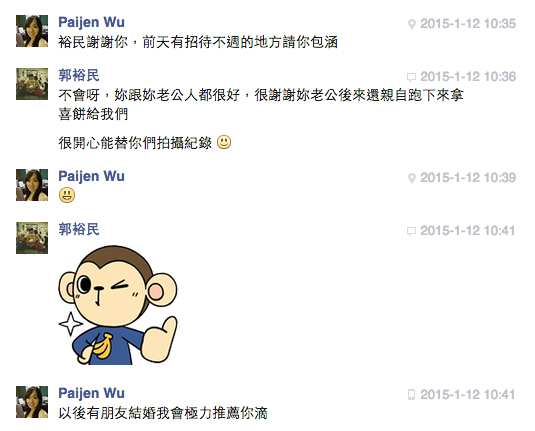Image resolution: width=535 pixels, height=431 pixels.
Task: Click Paijen Wu name in the last message
Action: click(x=91, y=393)
